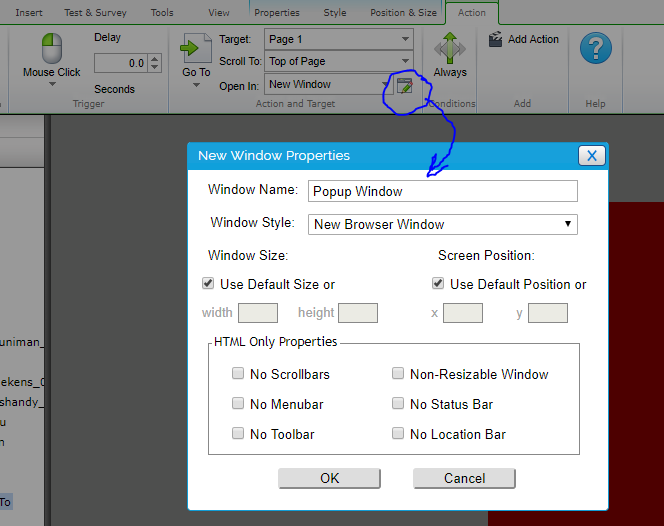Check No Location Bar option

(398, 433)
